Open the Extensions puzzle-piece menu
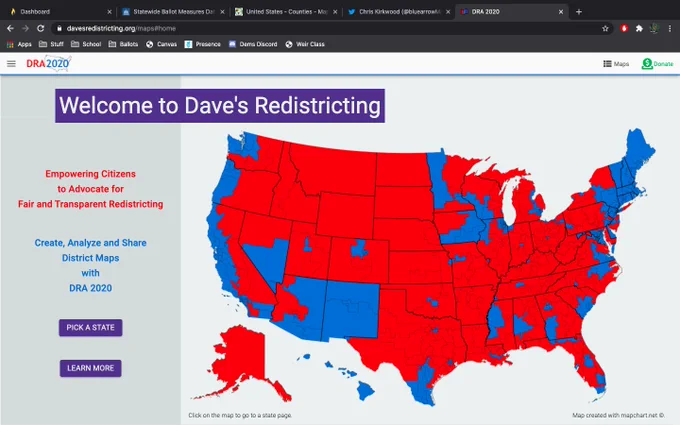The height and width of the screenshot is (425, 680). coord(639,28)
